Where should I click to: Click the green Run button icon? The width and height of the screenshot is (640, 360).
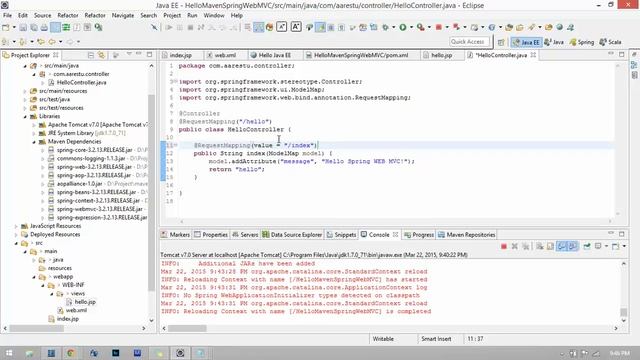pos(403,27)
